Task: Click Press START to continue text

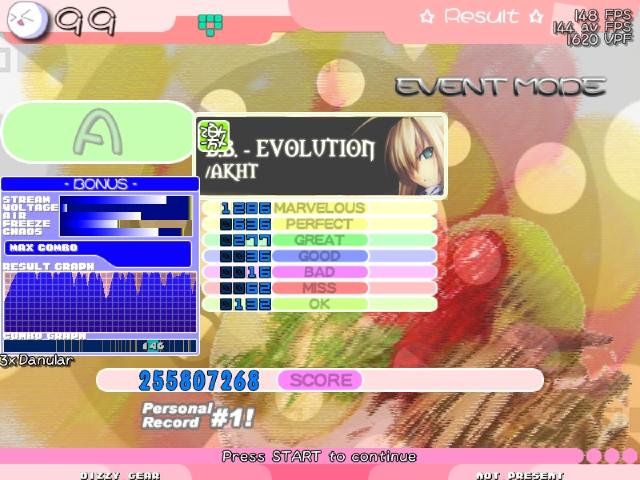Action: tap(319, 456)
